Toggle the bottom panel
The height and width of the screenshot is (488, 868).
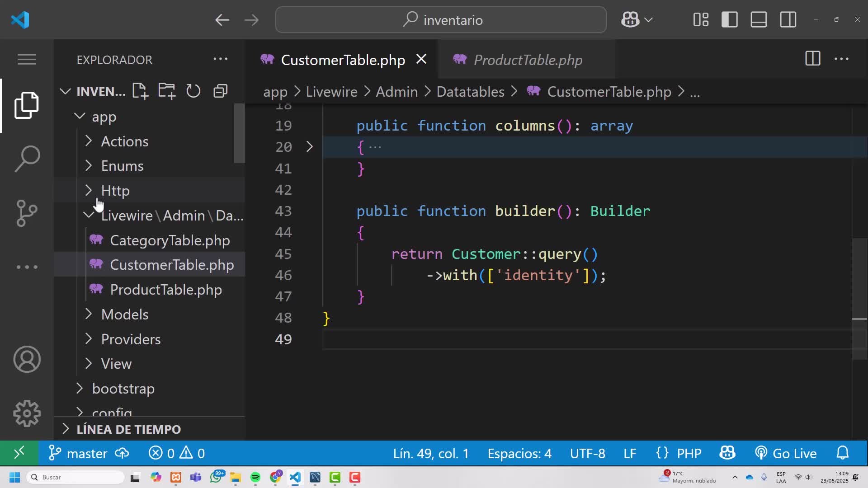coord(759,20)
